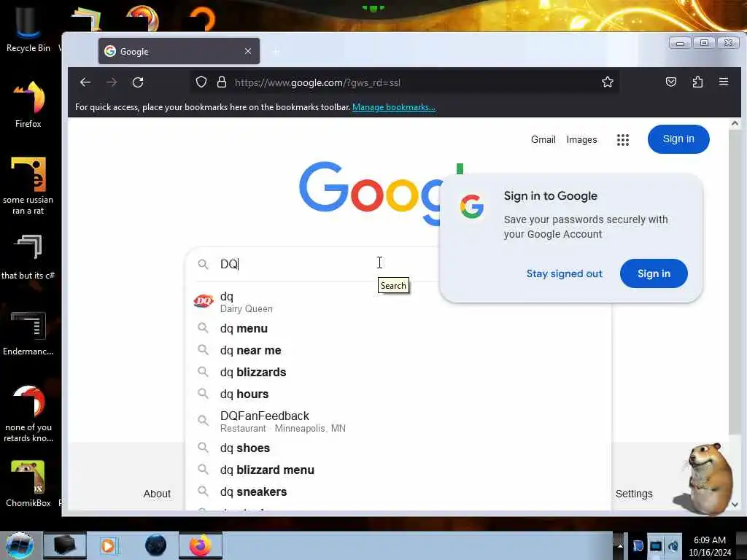Click the Windows Start orb
The height and width of the screenshot is (560, 747).
(20, 545)
